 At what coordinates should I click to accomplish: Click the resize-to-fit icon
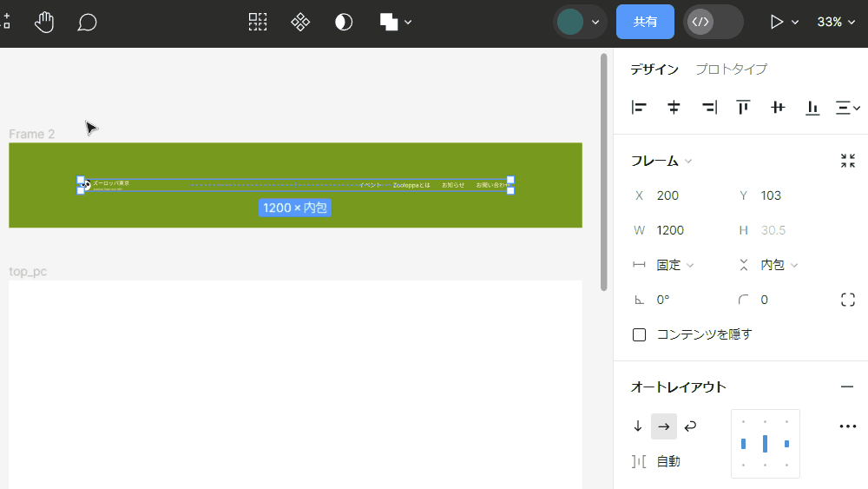point(847,161)
